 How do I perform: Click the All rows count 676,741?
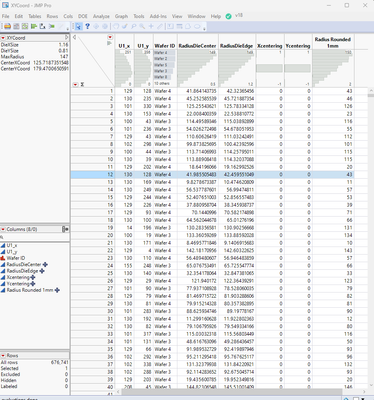point(60,362)
